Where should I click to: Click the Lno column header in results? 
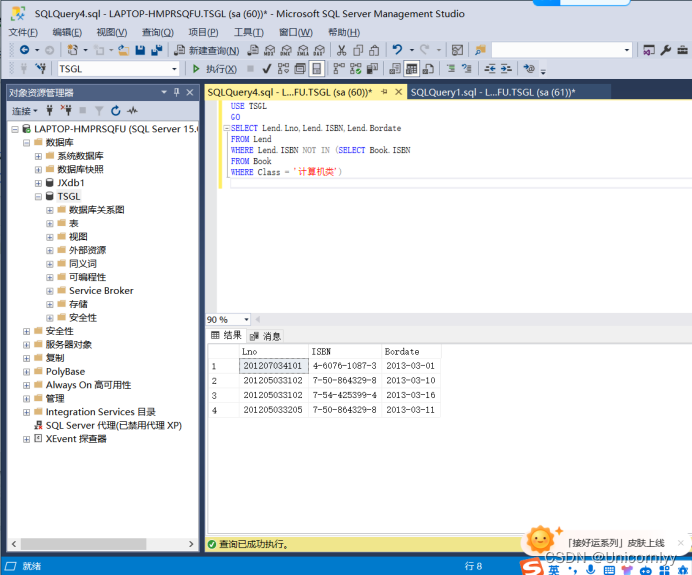273,352
